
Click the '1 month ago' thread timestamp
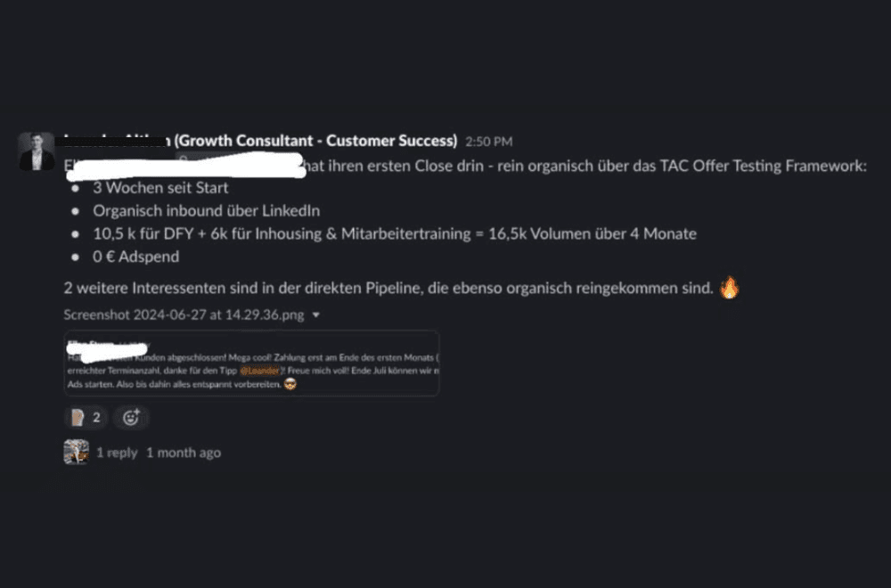click(x=184, y=453)
